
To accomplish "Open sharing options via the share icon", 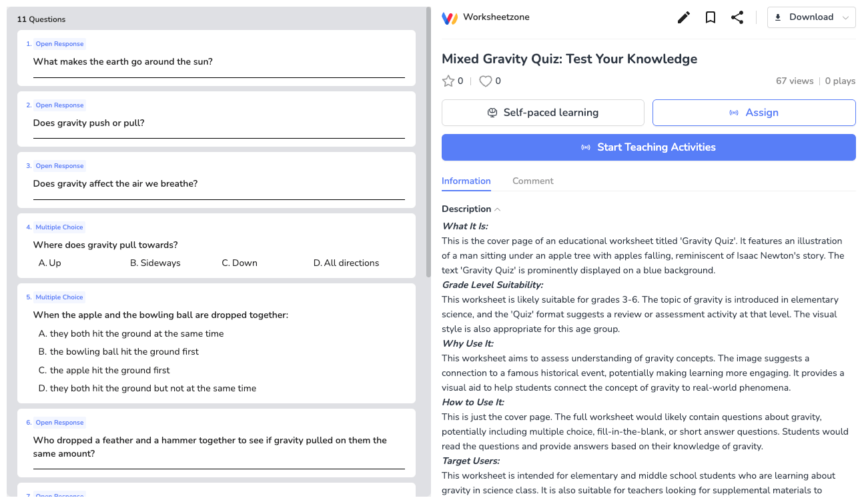I will (737, 17).
